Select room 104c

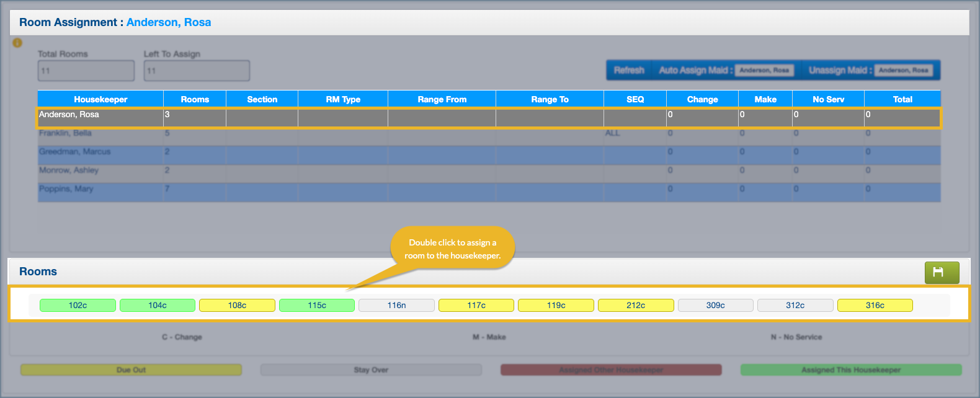pyautogui.click(x=158, y=305)
